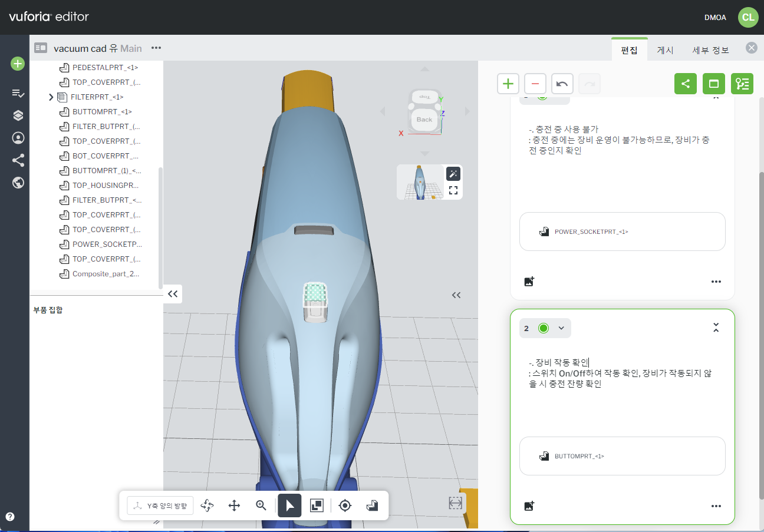Open the 세부 정보 tab
764x532 pixels.
tap(710, 50)
